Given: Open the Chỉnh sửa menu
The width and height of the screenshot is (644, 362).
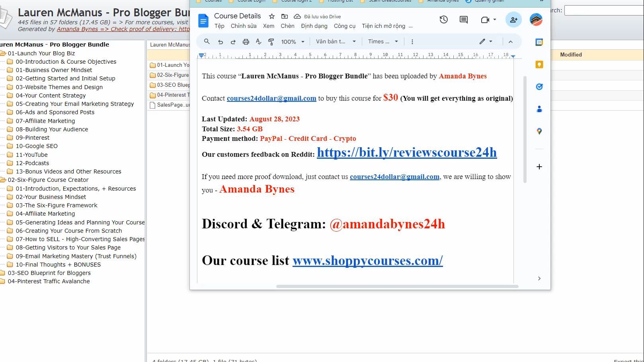Looking at the screenshot, I should (244, 26).
